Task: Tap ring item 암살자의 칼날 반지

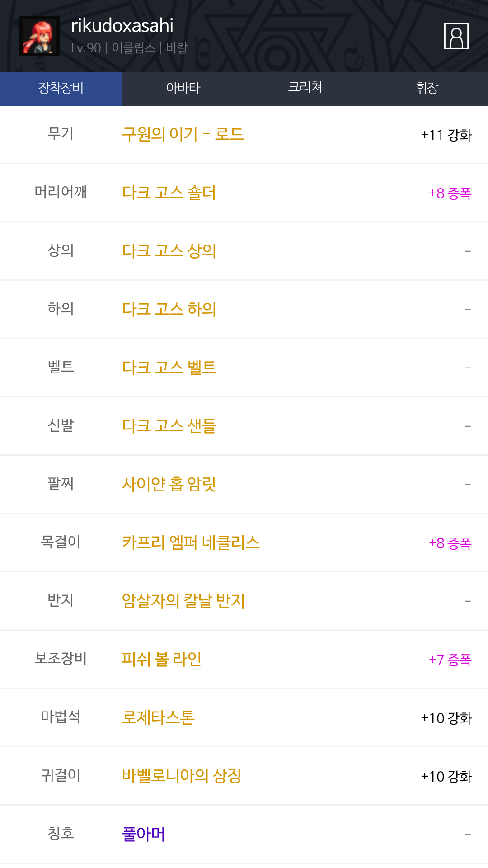Action: tap(183, 601)
